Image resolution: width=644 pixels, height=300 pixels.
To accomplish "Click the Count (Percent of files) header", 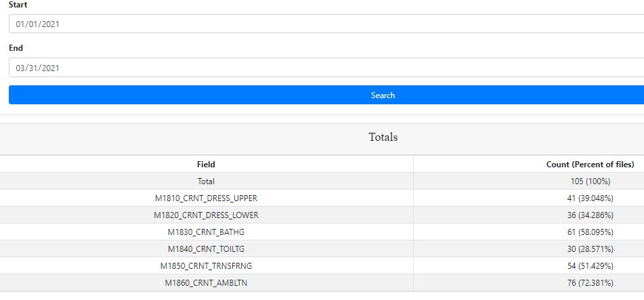I will (x=589, y=165).
